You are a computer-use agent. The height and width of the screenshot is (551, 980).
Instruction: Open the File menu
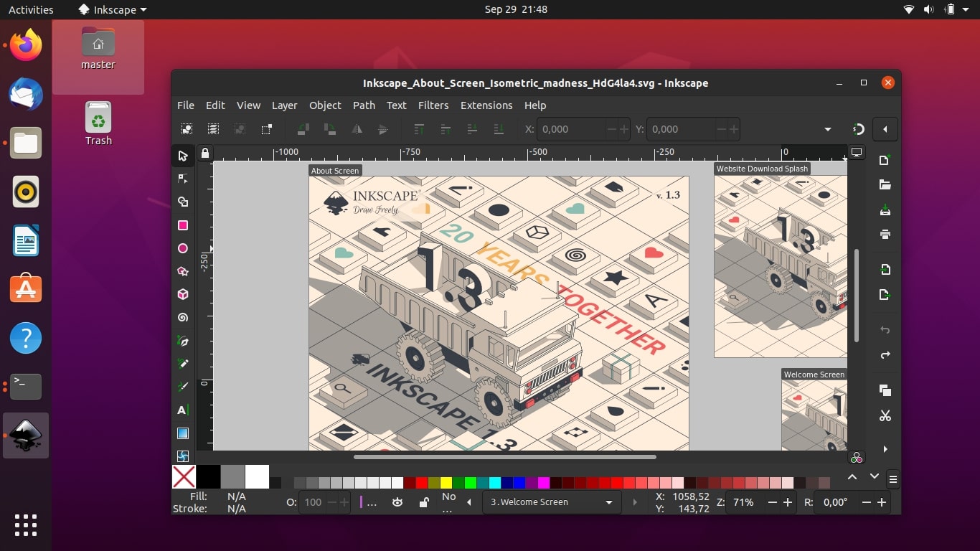pos(186,105)
